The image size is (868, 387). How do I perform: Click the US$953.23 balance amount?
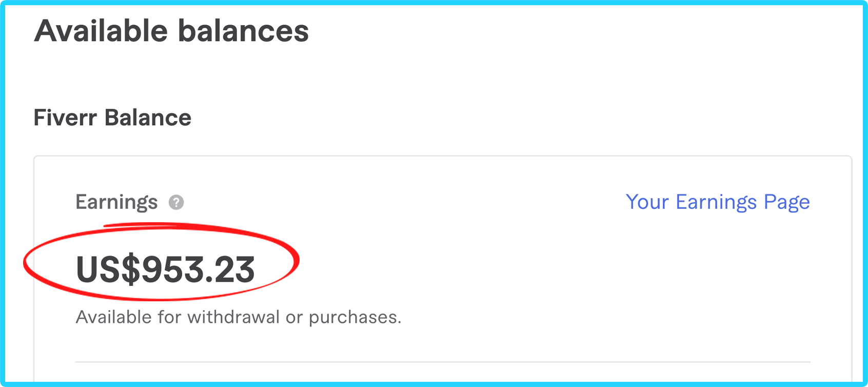pyautogui.click(x=165, y=269)
